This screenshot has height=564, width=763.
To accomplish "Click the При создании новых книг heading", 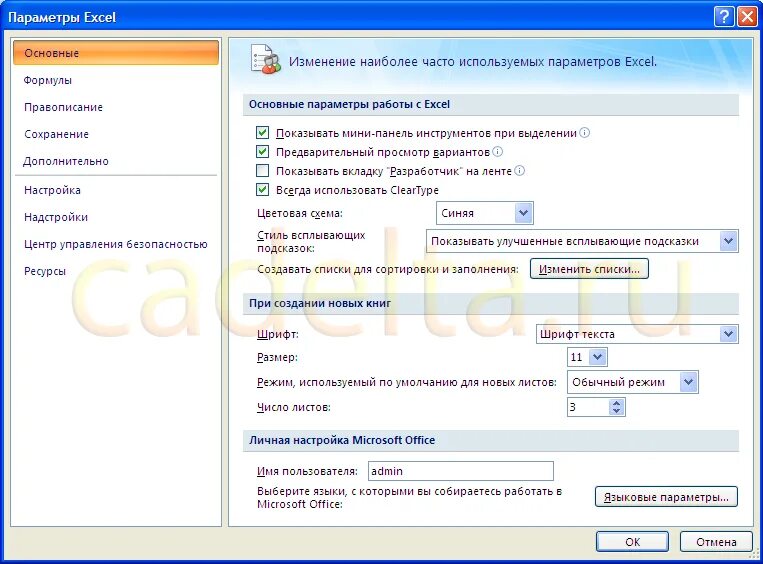I will pyautogui.click(x=320, y=303).
